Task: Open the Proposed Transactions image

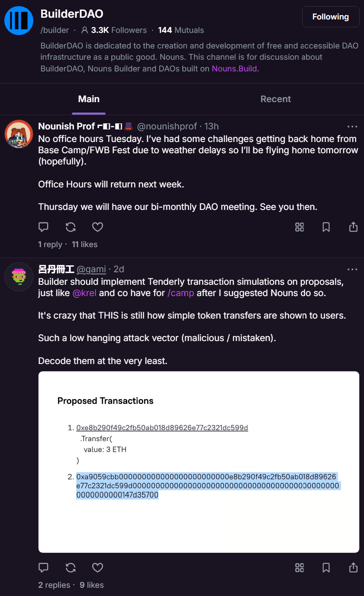Action: point(199,462)
